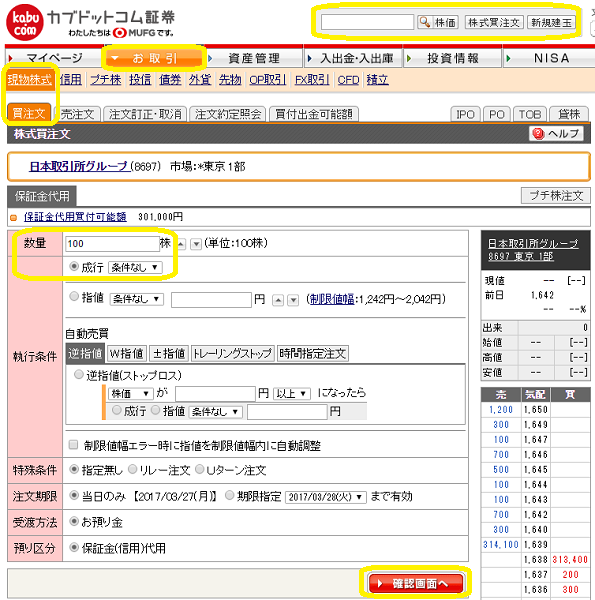Click the 指値 limit price input field
The image size is (595, 600).
point(211,300)
